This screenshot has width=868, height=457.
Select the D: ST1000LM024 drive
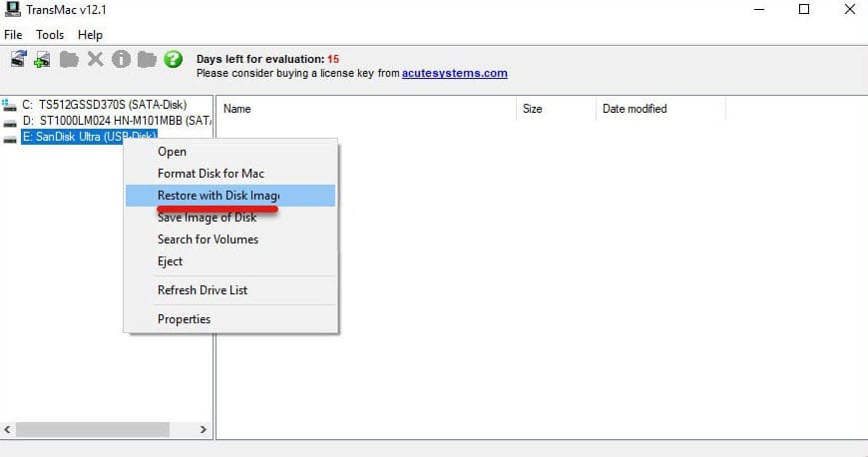pyautogui.click(x=117, y=120)
